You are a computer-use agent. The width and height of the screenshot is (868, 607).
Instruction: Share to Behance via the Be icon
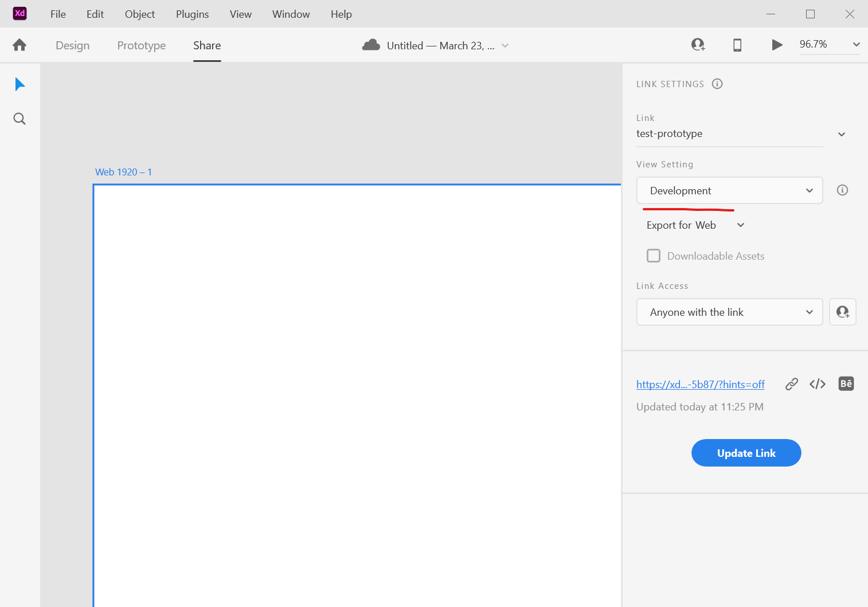(x=846, y=383)
